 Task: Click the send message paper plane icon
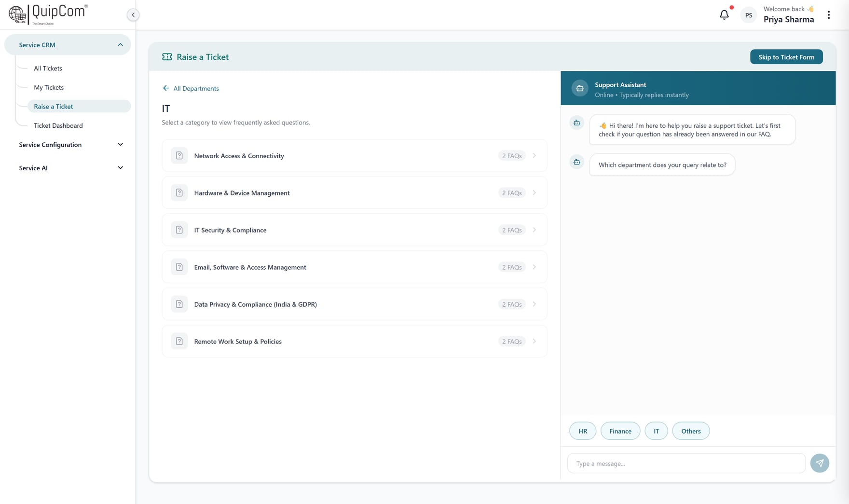[x=820, y=463]
